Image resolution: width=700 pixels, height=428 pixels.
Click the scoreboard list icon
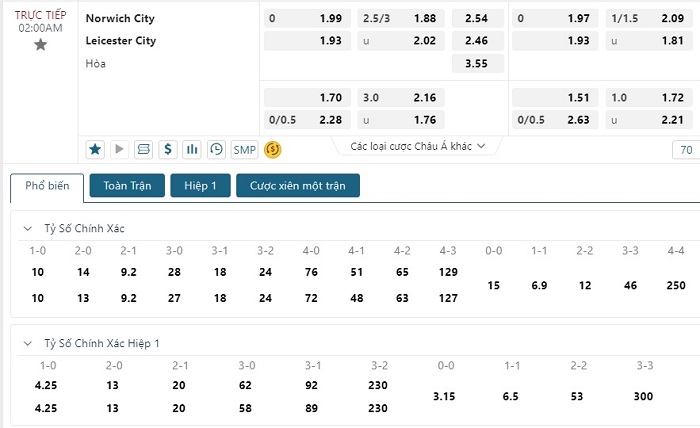pyautogui.click(x=144, y=150)
